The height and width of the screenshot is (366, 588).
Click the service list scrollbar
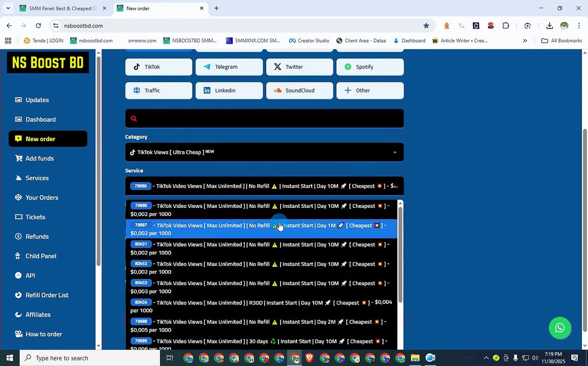(x=400, y=255)
